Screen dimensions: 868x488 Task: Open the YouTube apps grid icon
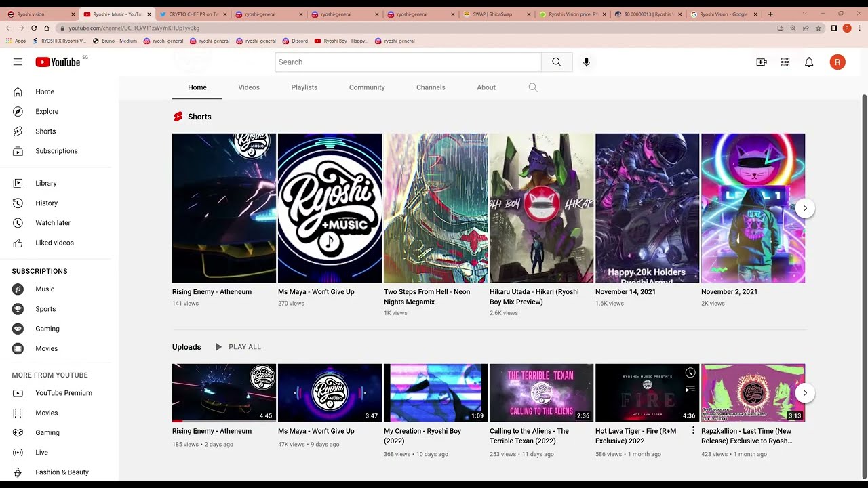[x=785, y=62]
